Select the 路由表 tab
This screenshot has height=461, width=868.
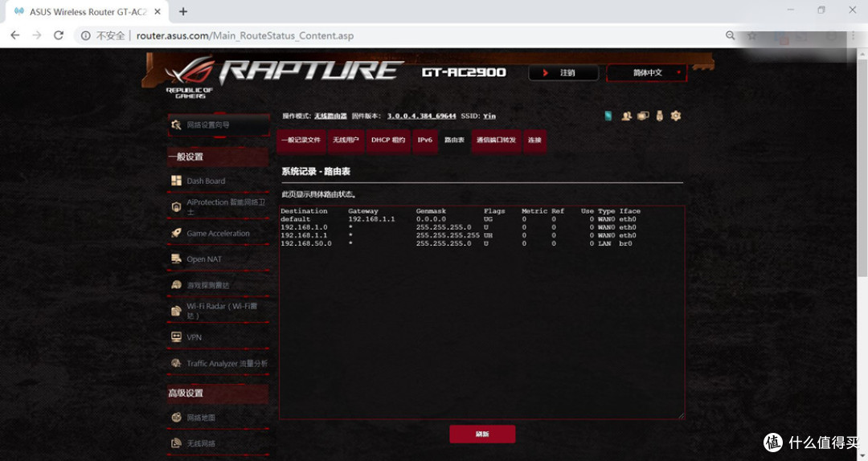click(x=454, y=140)
